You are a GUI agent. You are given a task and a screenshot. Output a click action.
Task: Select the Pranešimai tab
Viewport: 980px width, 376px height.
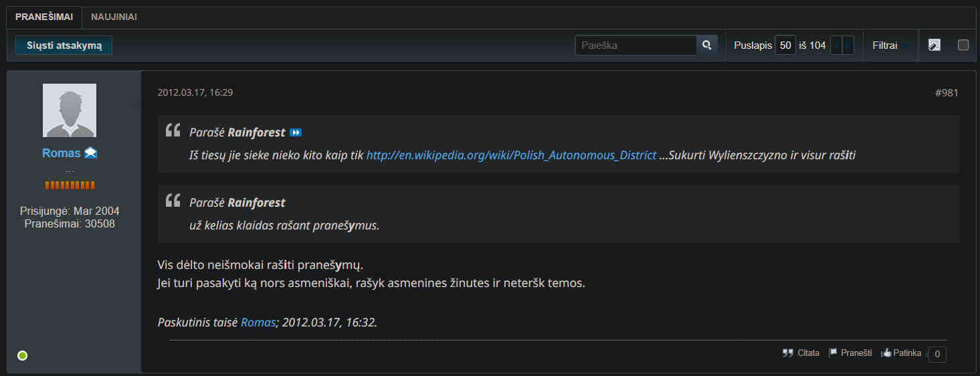click(44, 17)
